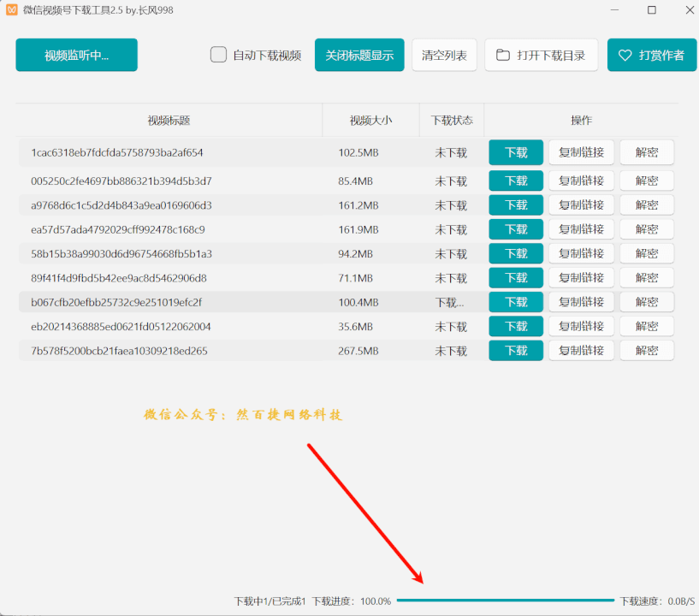The height and width of the screenshot is (616, 699).
Task: Click 关闭标题显示 button
Action: [359, 56]
